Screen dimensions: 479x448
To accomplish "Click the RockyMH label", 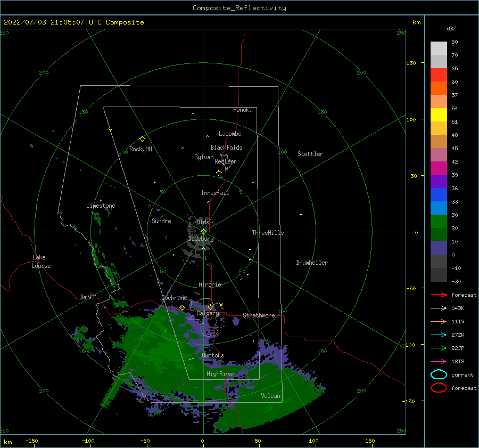I will tap(141, 149).
